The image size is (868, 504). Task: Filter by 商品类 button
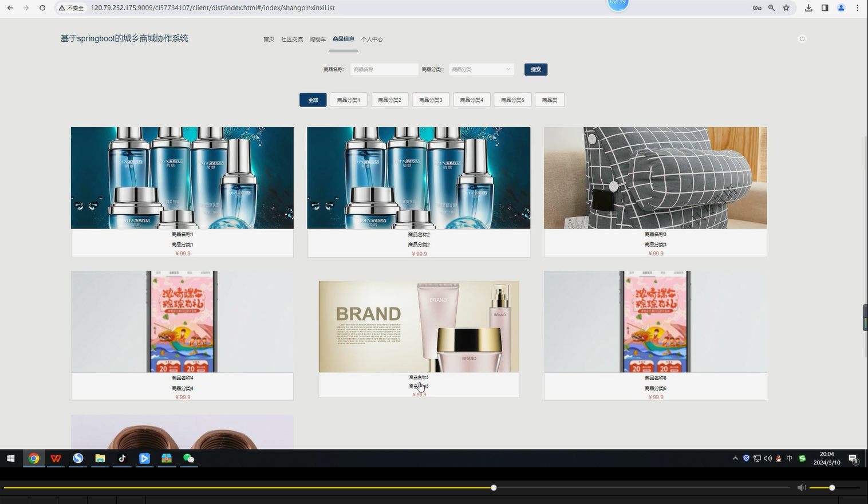click(550, 100)
